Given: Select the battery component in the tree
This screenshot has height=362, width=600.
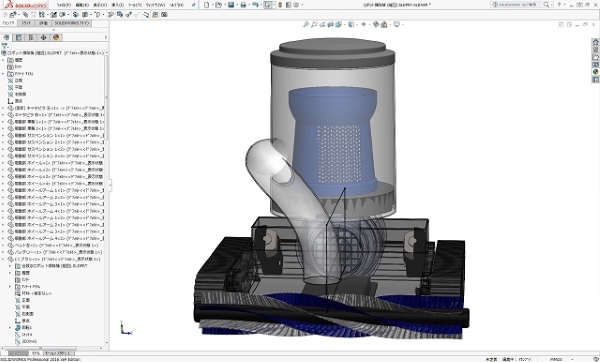Looking at the screenshot, I should point(58,252).
